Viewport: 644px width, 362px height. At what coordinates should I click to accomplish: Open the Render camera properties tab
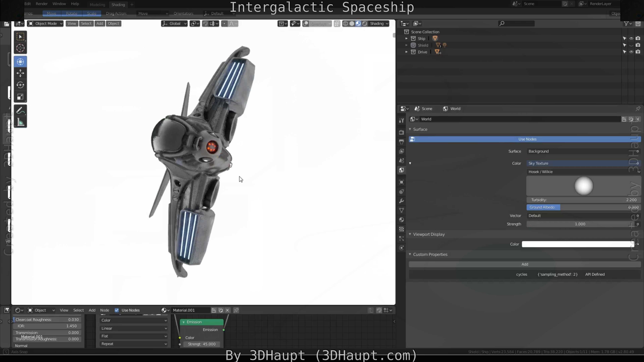[401, 132]
